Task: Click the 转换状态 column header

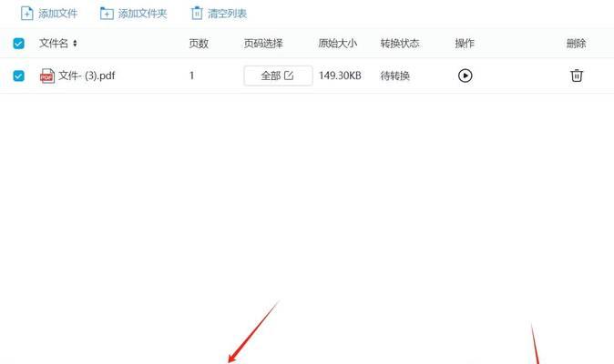Action: click(x=400, y=43)
